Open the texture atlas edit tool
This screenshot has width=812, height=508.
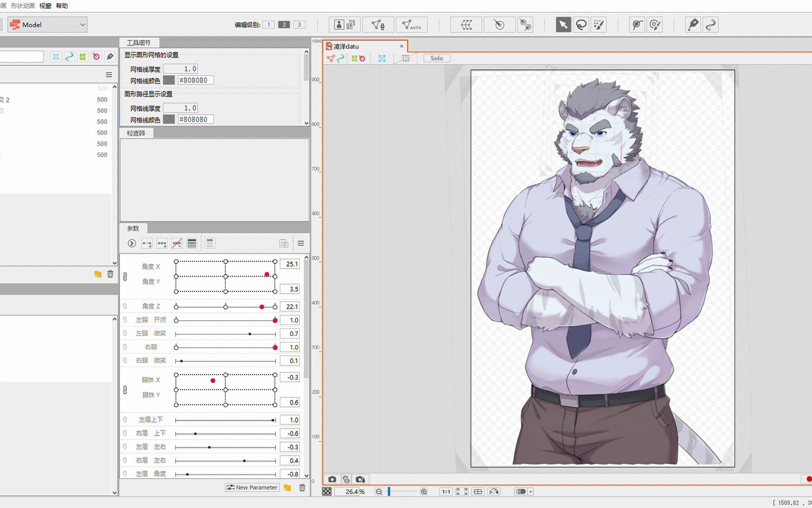pyautogui.click(x=345, y=24)
